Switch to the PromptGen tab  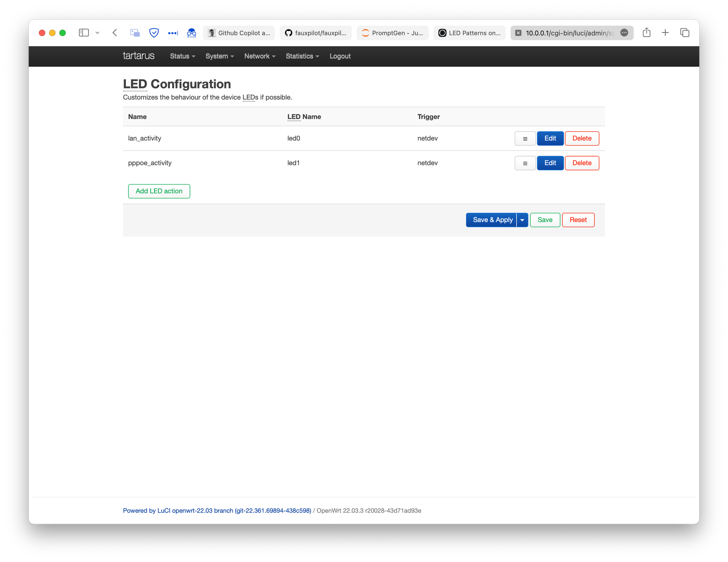392,33
